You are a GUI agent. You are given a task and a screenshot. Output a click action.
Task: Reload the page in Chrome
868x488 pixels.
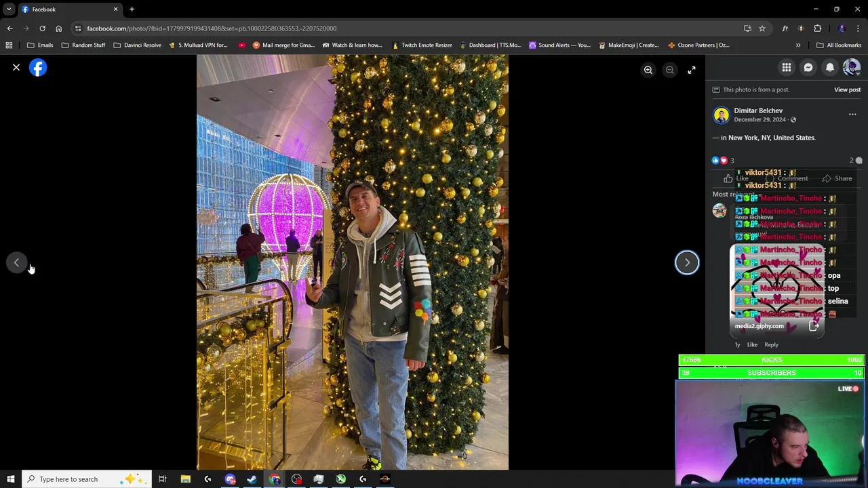pos(42,28)
